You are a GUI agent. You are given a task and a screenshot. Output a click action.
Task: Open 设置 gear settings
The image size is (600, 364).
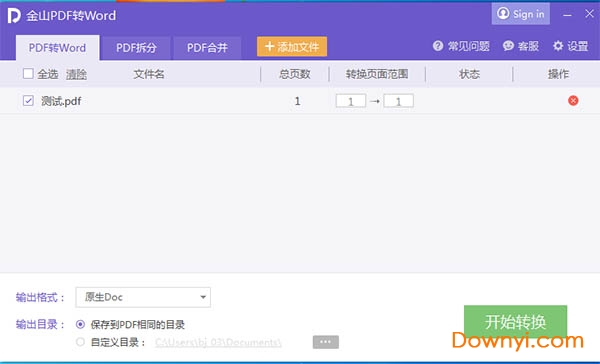[x=570, y=46]
